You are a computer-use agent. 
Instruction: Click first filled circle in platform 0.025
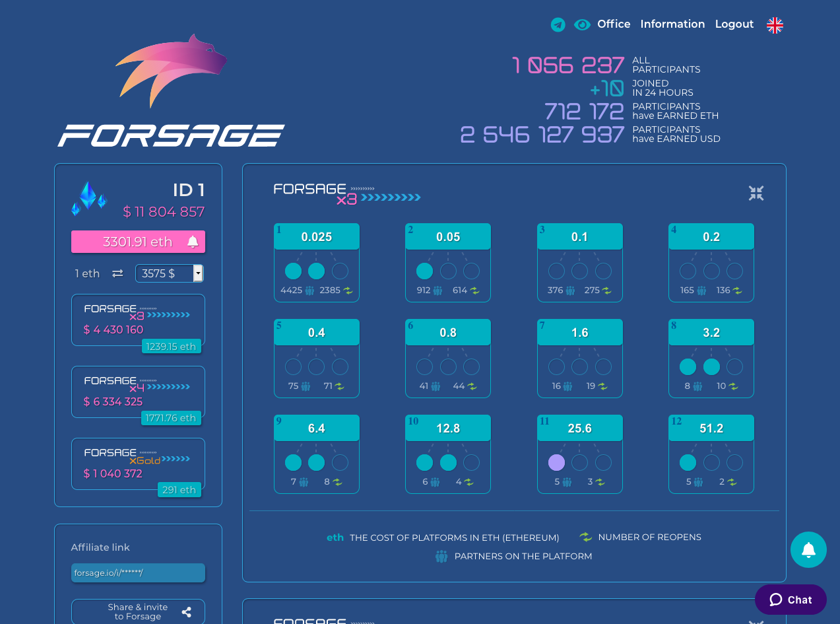(293, 271)
